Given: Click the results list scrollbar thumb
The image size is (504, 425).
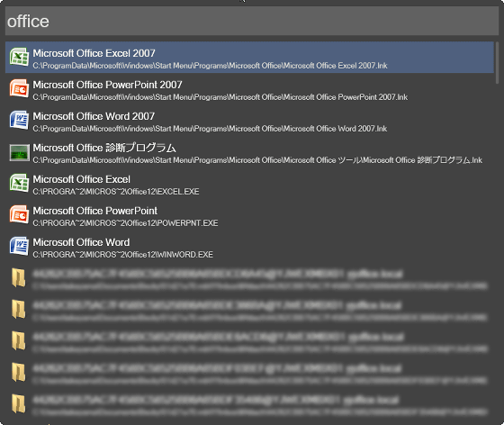Looking at the screenshot, I should click(x=497, y=63).
